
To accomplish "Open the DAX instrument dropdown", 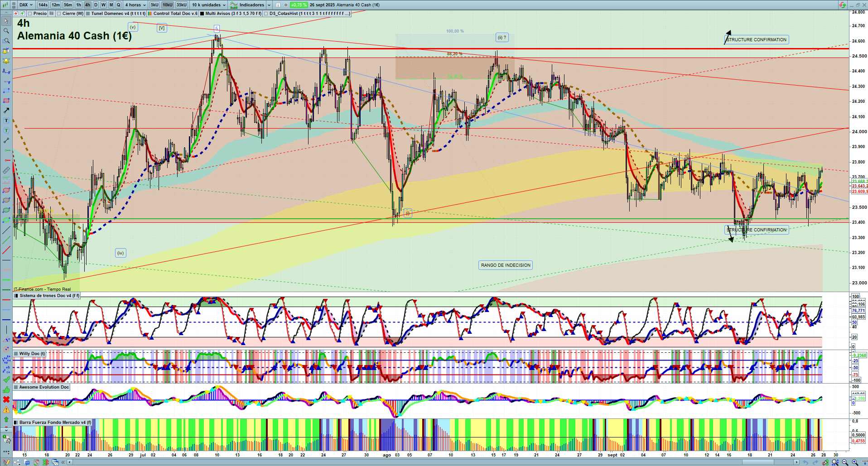I will (x=26, y=5).
